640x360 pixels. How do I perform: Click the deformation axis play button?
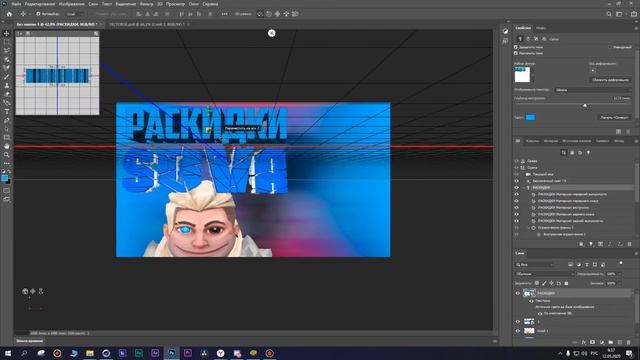pyautogui.click(x=593, y=70)
